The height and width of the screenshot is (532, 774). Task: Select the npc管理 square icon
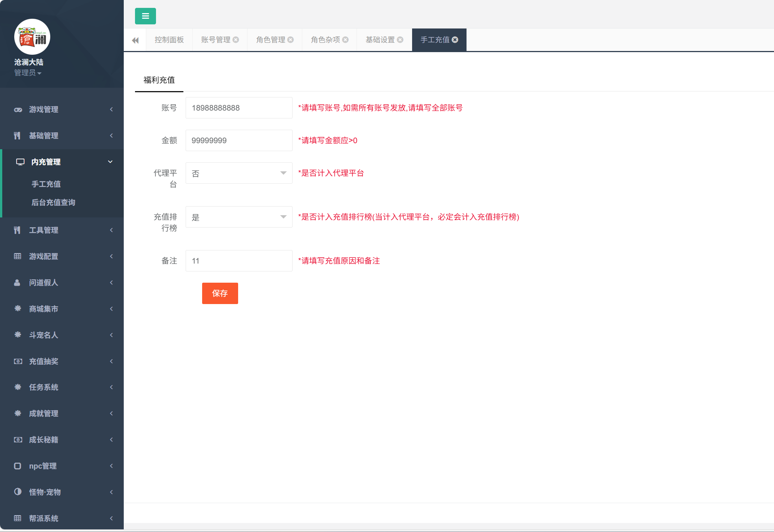[x=17, y=466]
